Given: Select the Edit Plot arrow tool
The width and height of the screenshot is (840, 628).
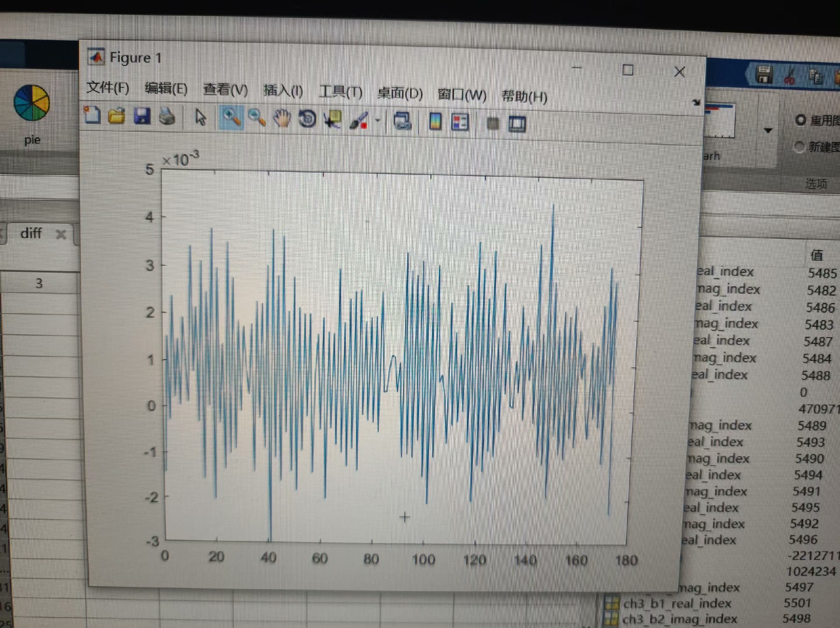Looking at the screenshot, I should click(x=200, y=118).
